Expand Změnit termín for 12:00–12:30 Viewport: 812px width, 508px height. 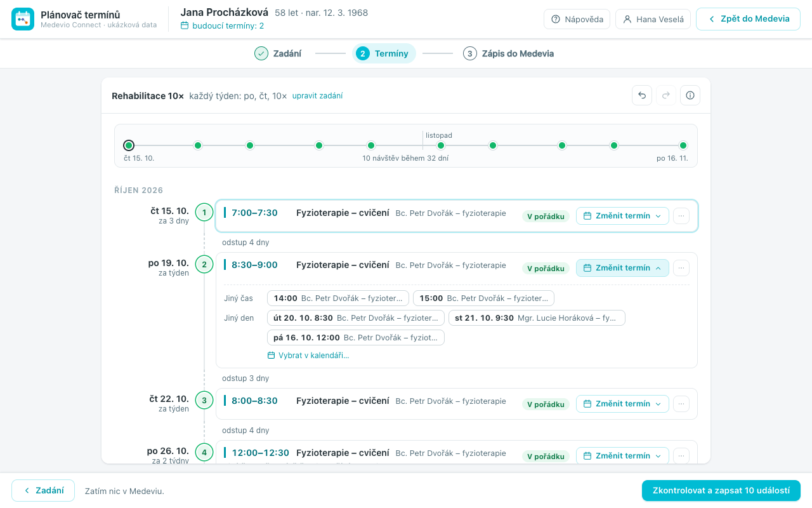point(622,456)
